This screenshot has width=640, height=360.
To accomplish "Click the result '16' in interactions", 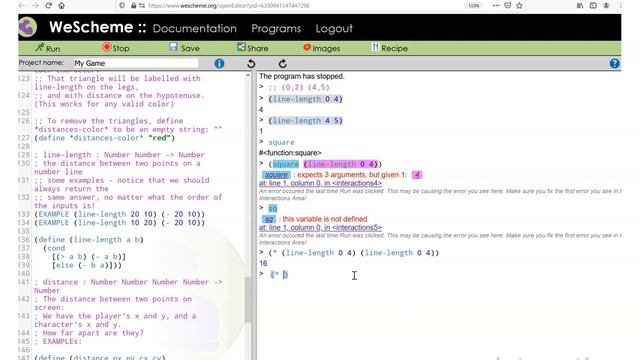I will click(263, 263).
